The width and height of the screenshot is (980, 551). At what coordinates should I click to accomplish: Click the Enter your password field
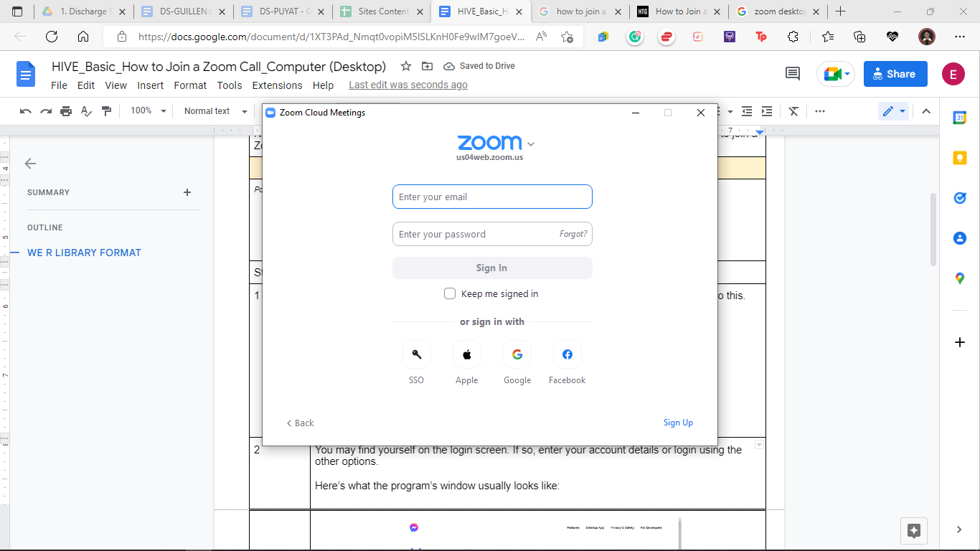click(492, 234)
